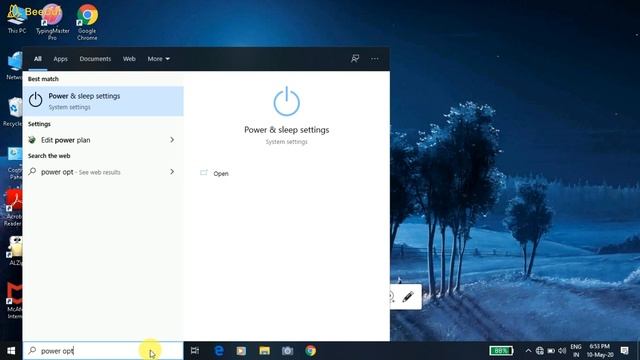Click the 88% battery indicator
Image resolution: width=640 pixels, height=360 pixels.
click(501, 351)
